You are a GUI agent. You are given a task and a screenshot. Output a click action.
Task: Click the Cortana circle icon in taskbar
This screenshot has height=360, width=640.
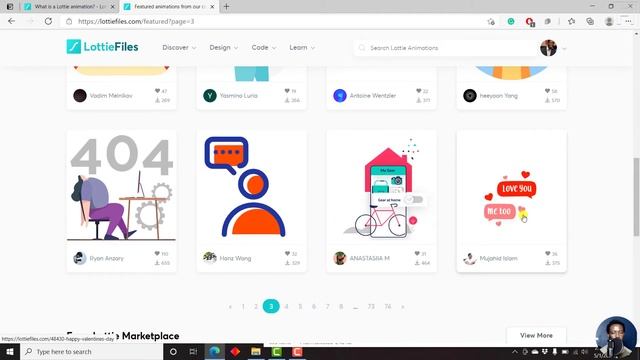point(173,352)
